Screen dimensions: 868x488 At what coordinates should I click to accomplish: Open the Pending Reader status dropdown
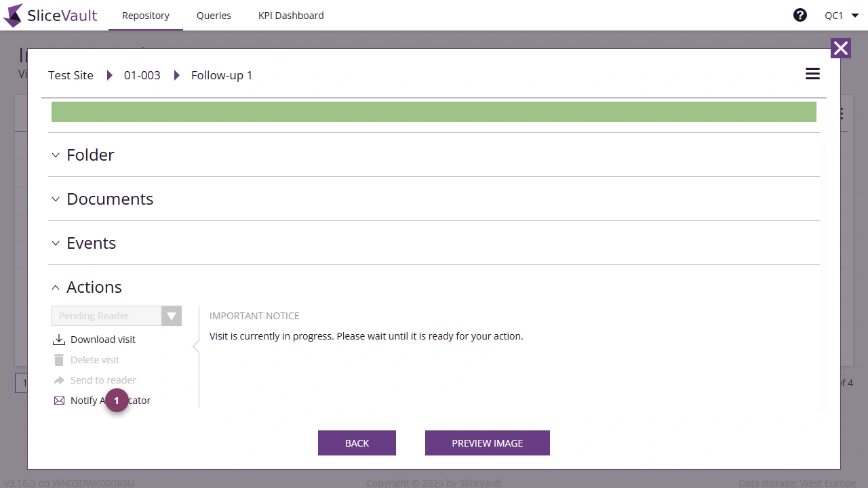point(172,315)
